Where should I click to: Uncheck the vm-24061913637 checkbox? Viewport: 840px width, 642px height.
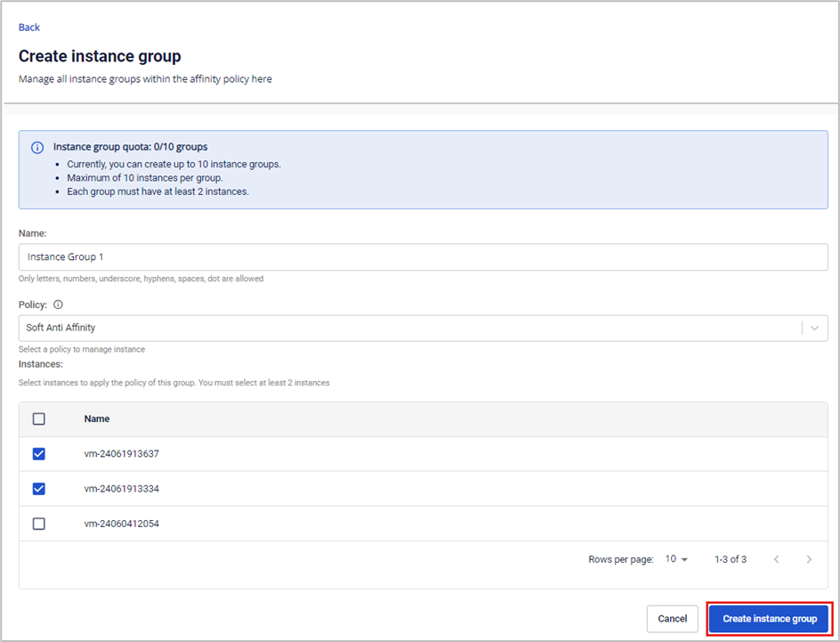pyautogui.click(x=38, y=454)
